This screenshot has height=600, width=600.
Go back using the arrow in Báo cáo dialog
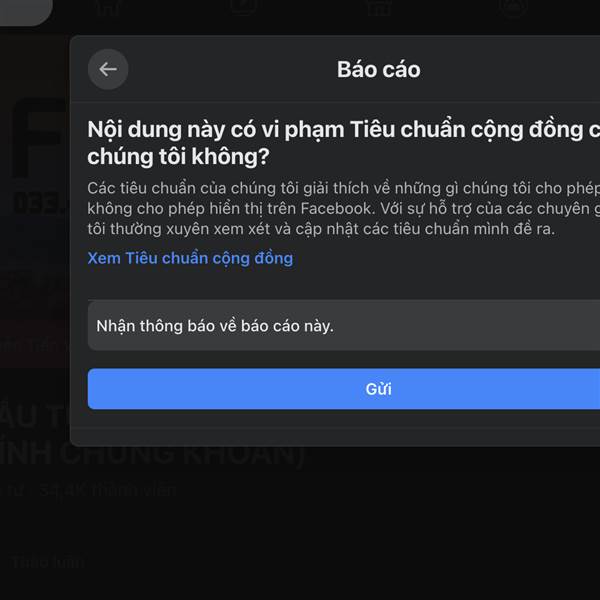point(108,69)
